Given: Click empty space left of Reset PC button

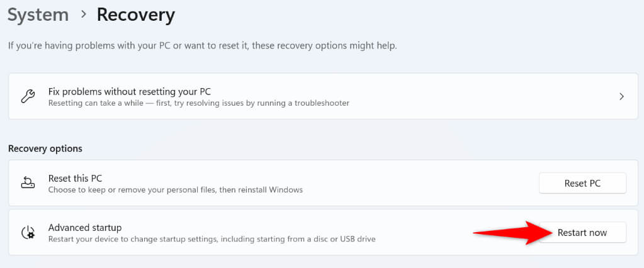Looking at the screenshot, I should pos(428,183).
